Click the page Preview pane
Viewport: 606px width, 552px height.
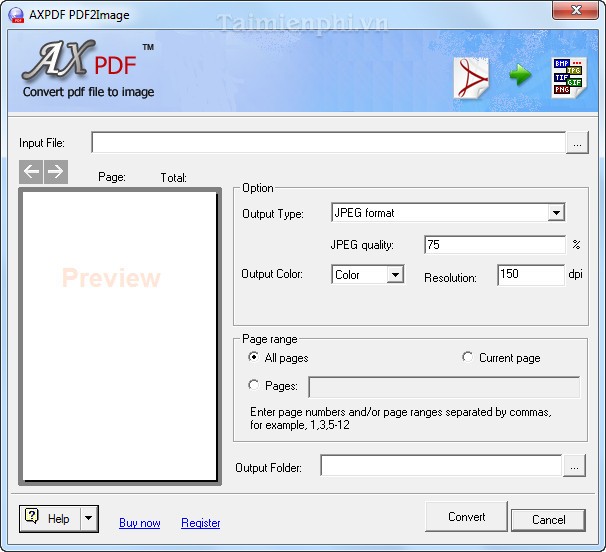pyautogui.click(x=120, y=336)
